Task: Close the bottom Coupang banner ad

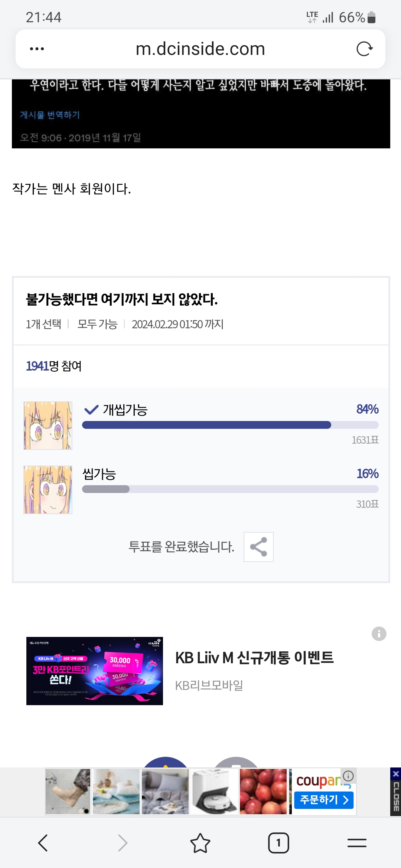Action: pyautogui.click(x=395, y=791)
